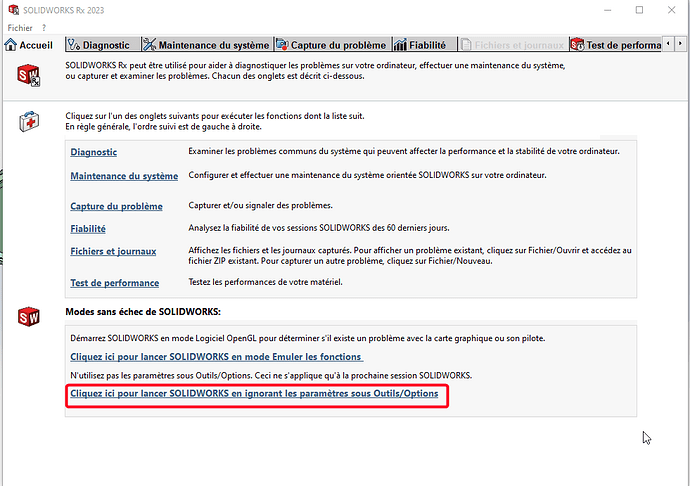Viewport: 690px width, 486px height.
Task: Launch SOLIDWORKS in Emuler les fonctions mode
Action: [x=217, y=357]
